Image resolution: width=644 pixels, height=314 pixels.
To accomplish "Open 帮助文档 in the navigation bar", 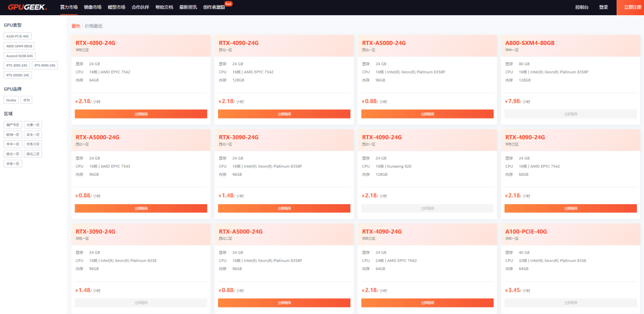I will click(x=164, y=7).
